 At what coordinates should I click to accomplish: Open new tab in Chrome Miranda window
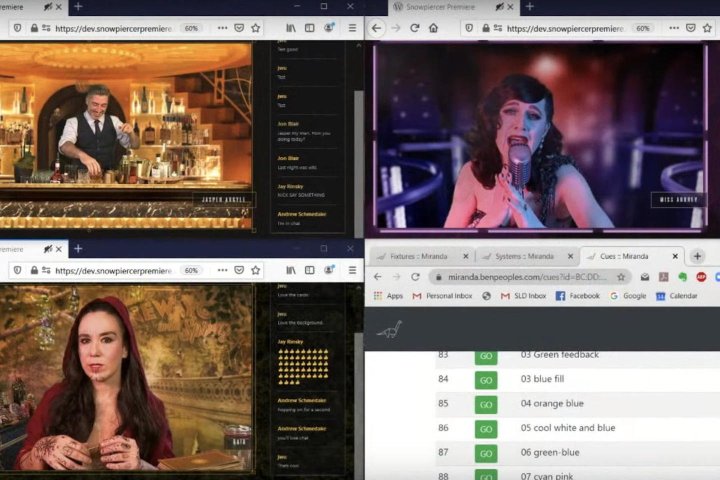697,256
